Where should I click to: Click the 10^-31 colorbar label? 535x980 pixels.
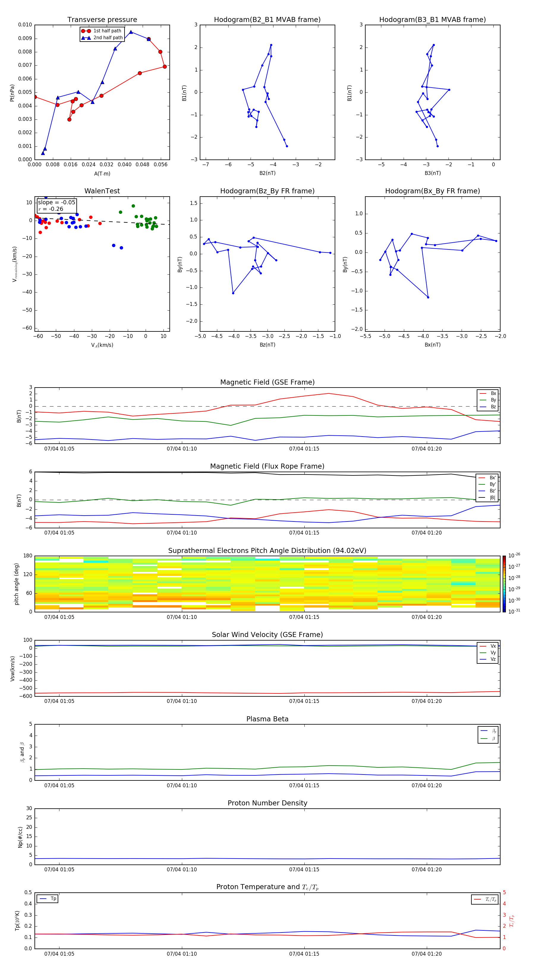click(x=514, y=611)
